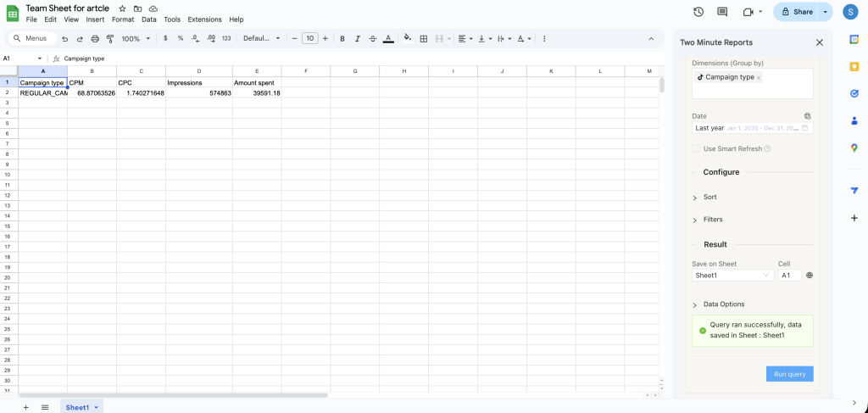Open Google Calendar side panel icon
The width and height of the screenshot is (868, 413).
(x=854, y=39)
